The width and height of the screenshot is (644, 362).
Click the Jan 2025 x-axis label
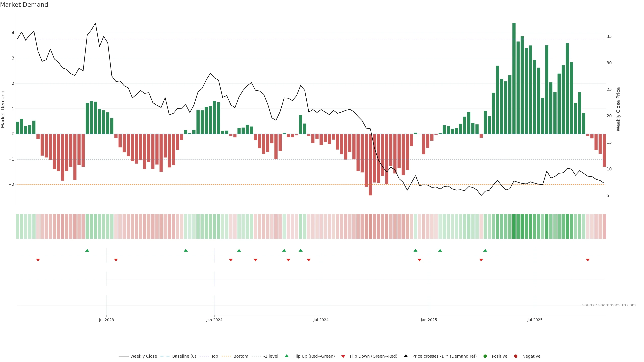pos(429,320)
